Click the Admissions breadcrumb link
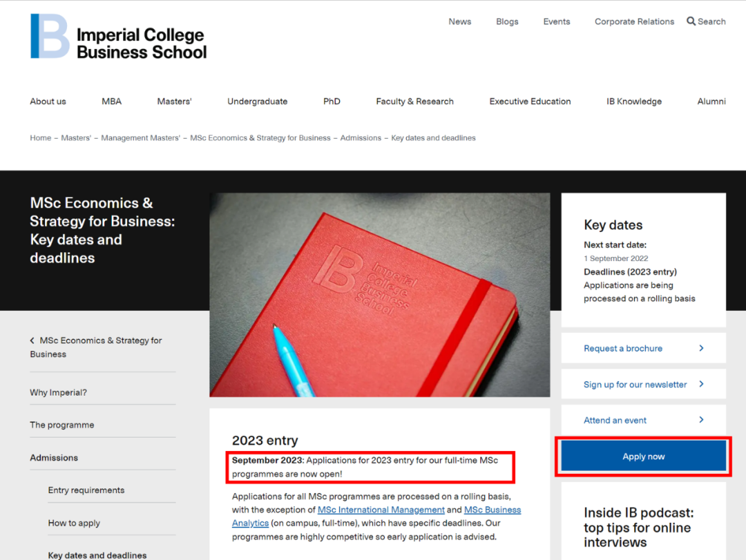746x560 pixels. pos(361,138)
